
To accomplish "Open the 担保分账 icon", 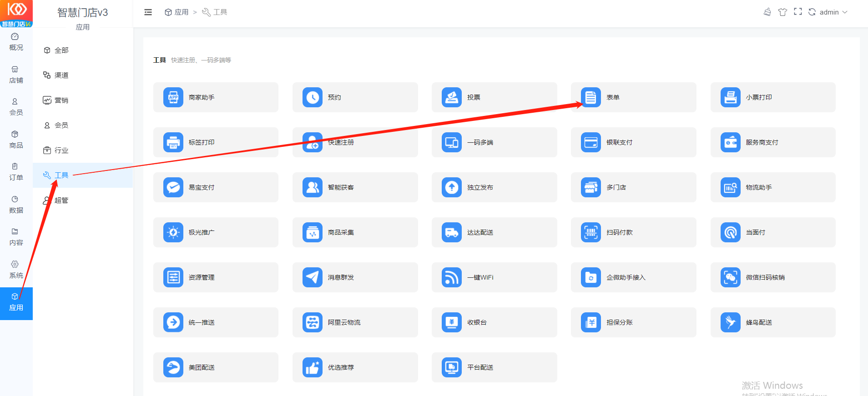I will (x=591, y=322).
